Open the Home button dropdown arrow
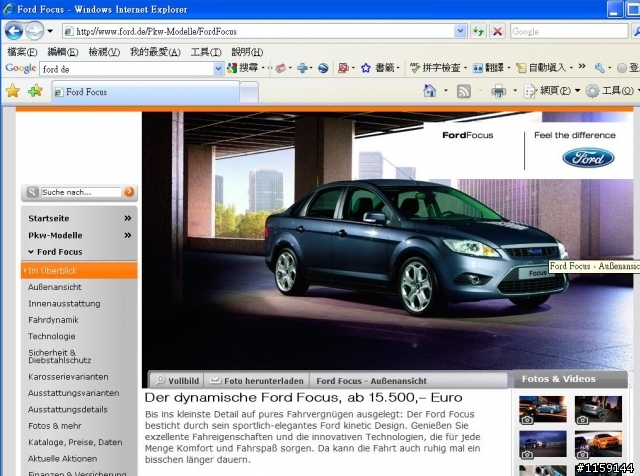640x476 pixels. pos(446,91)
